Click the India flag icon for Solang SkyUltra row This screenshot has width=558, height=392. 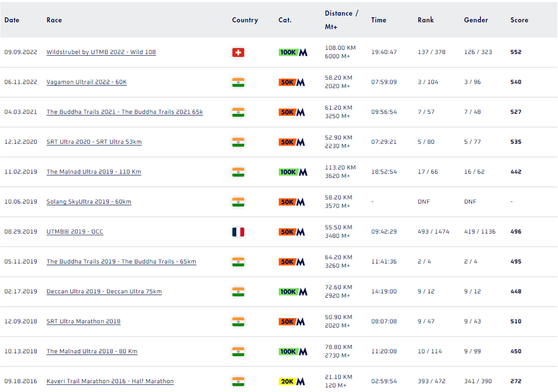pyautogui.click(x=238, y=202)
